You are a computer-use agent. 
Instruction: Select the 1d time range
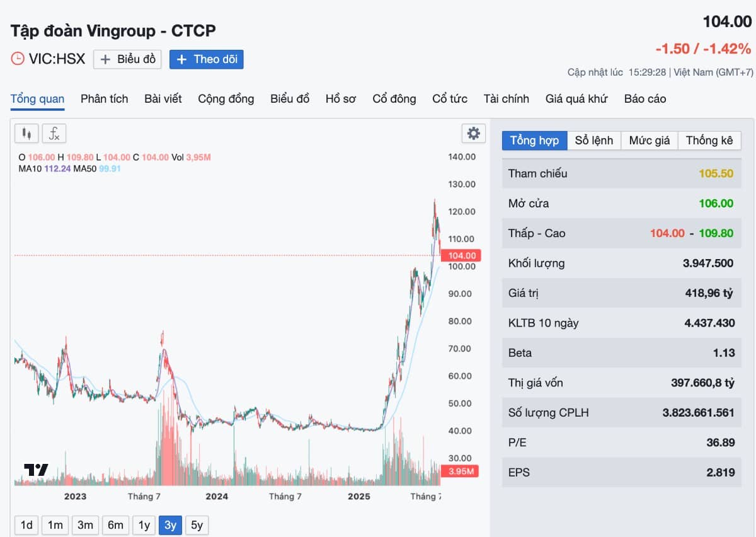click(26, 525)
